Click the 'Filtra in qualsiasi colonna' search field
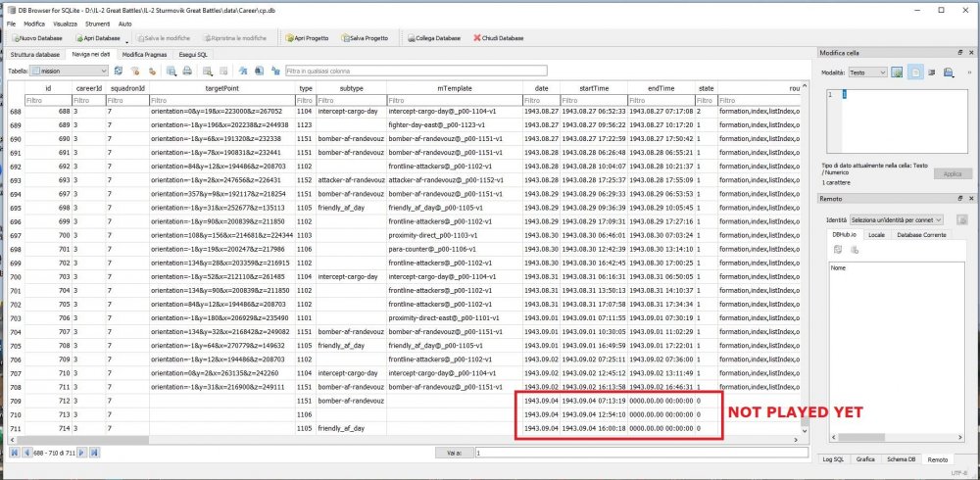The width and height of the screenshot is (980, 480). click(x=416, y=72)
